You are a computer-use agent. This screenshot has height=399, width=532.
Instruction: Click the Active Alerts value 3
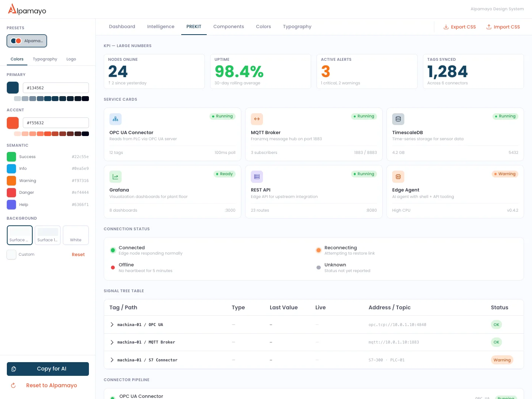click(x=326, y=71)
